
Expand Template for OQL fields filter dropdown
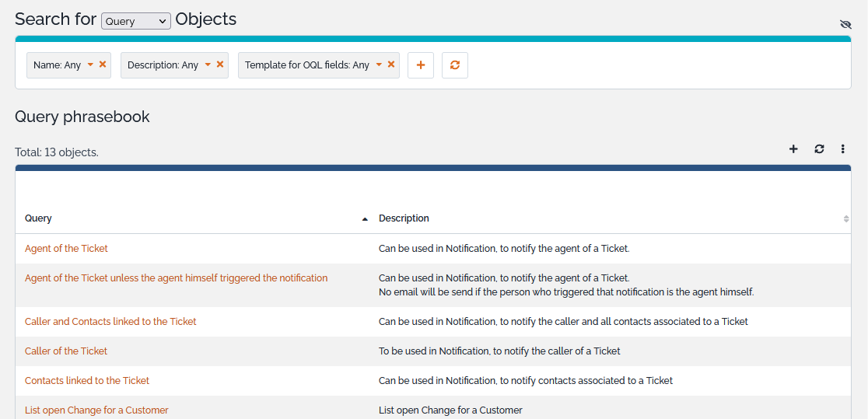tap(379, 65)
